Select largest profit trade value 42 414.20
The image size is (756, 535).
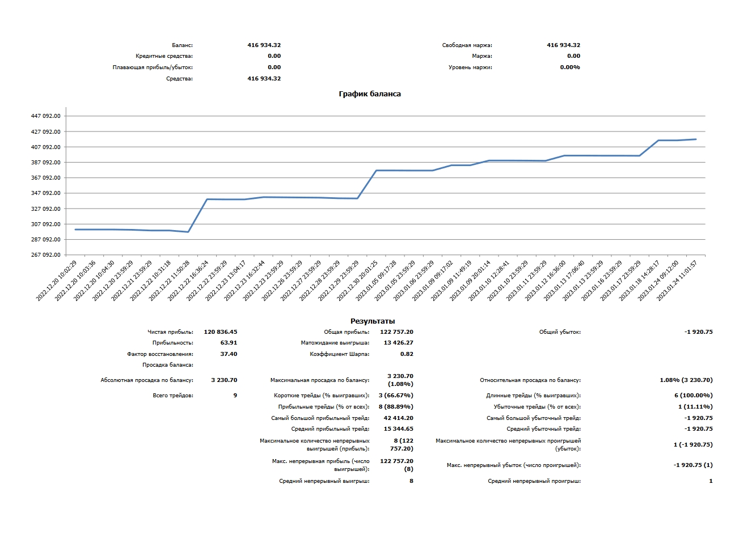point(399,418)
